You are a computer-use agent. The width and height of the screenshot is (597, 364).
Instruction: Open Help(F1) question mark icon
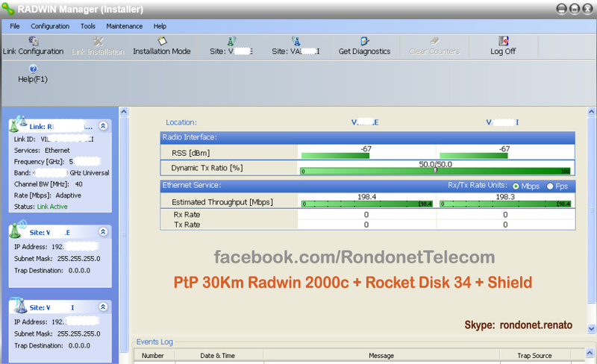pyautogui.click(x=33, y=69)
